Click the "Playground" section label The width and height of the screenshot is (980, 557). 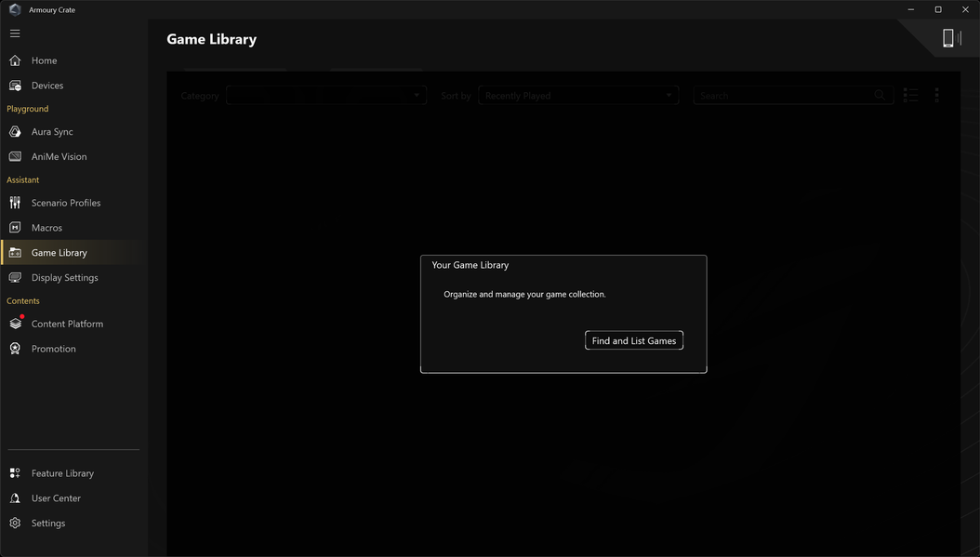point(28,109)
